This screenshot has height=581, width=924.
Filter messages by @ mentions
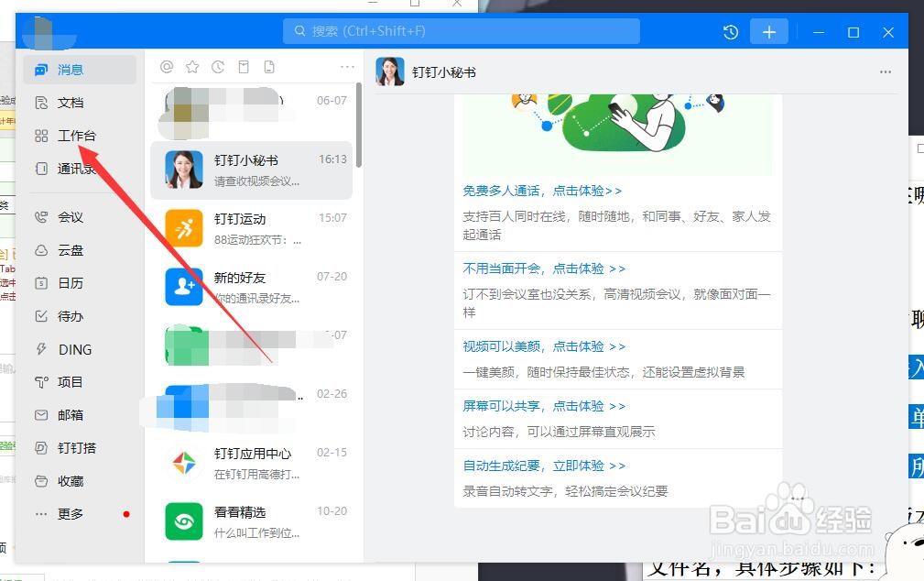167,66
